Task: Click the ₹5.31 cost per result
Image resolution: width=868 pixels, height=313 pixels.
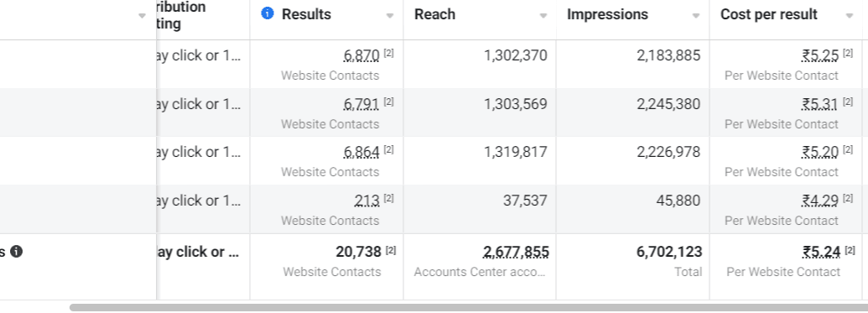Action: [820, 104]
